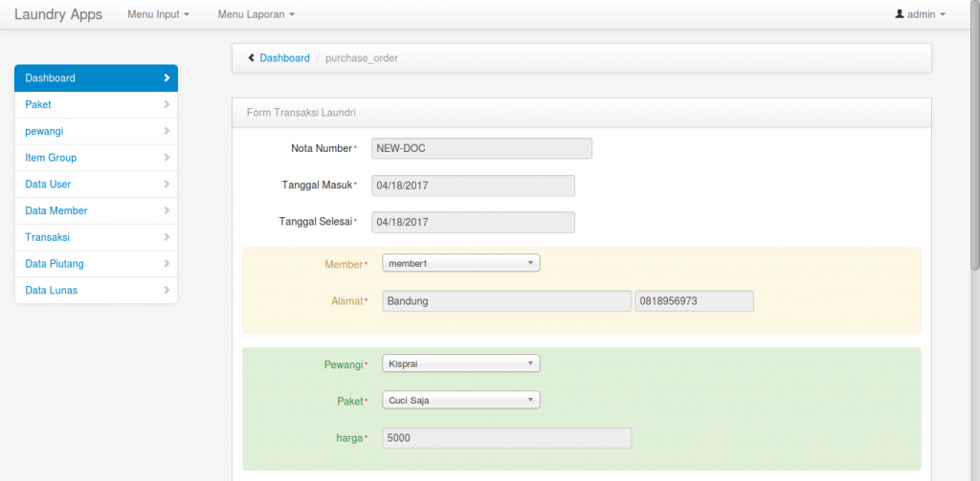Open the Menu Laporan dropdown
The height and width of the screenshot is (481, 980).
tap(256, 14)
